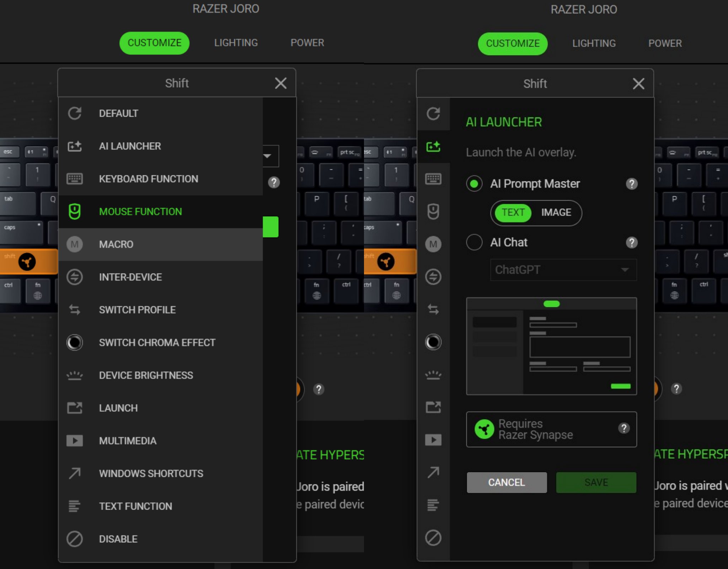Open LIGHTING tab in right window
The image size is (728, 569).
point(594,43)
